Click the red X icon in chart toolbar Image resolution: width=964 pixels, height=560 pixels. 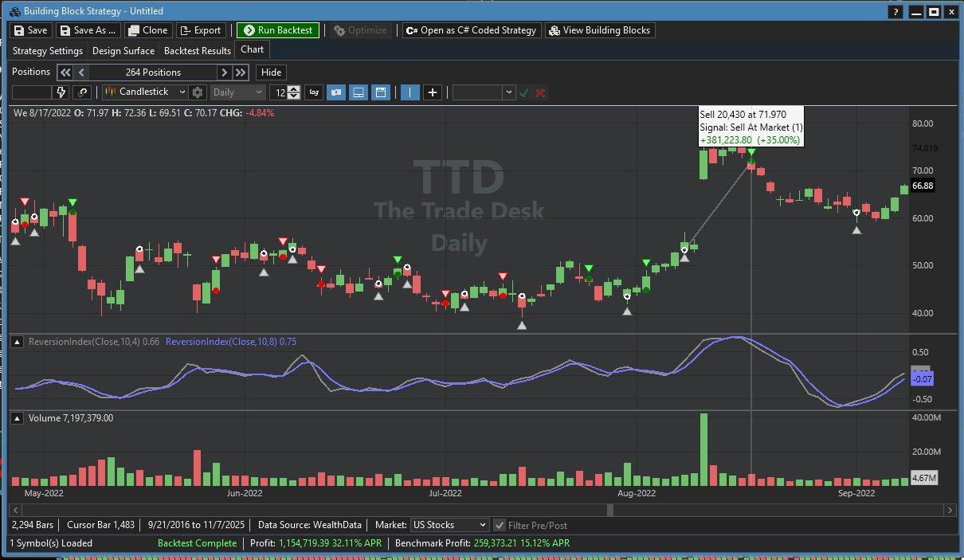pyautogui.click(x=541, y=92)
